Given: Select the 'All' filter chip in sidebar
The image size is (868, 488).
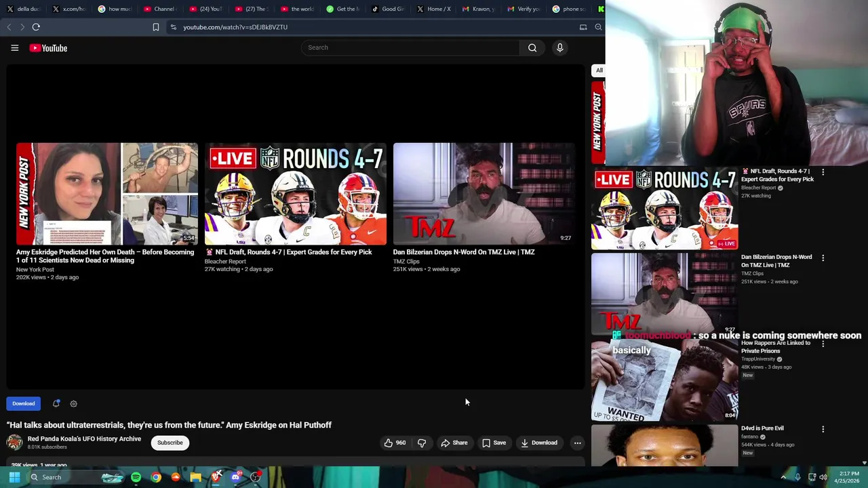Looking at the screenshot, I should tap(599, 70).
